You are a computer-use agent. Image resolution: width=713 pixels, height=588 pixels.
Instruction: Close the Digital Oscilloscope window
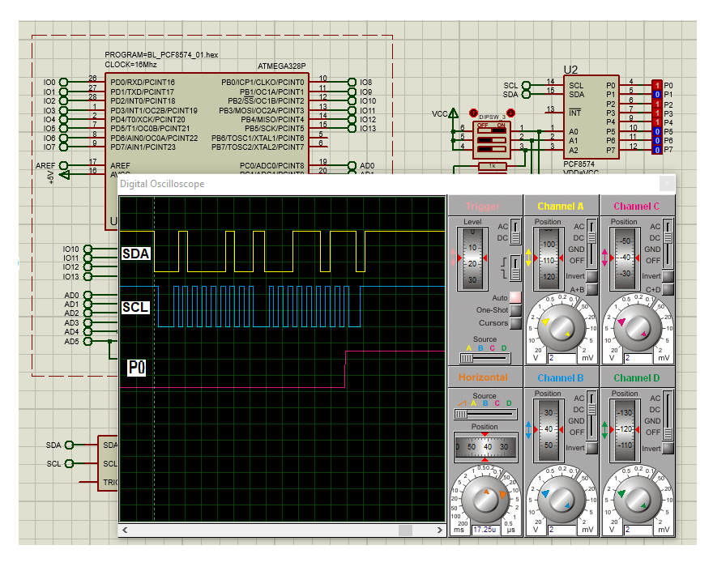pos(667,184)
